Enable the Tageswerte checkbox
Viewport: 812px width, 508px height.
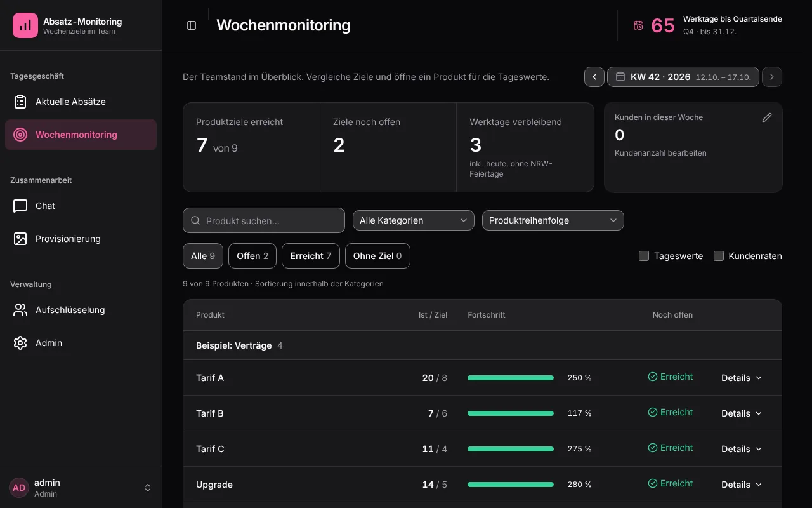coord(644,256)
